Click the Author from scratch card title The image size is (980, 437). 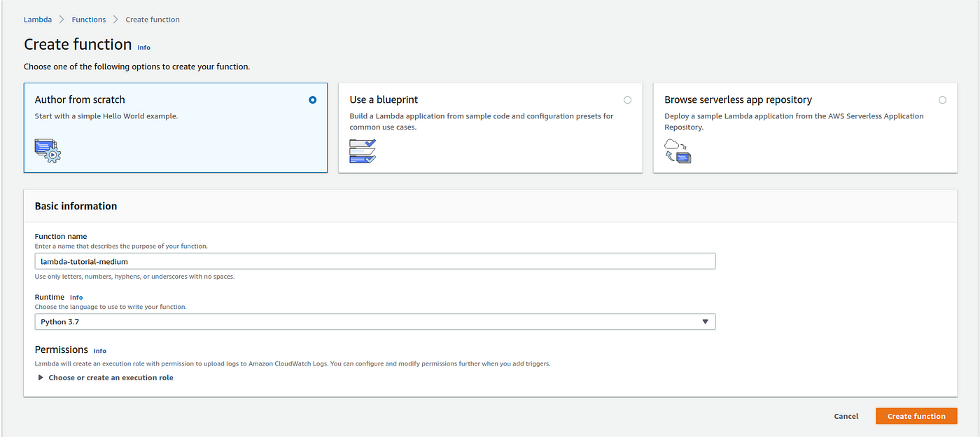80,100
